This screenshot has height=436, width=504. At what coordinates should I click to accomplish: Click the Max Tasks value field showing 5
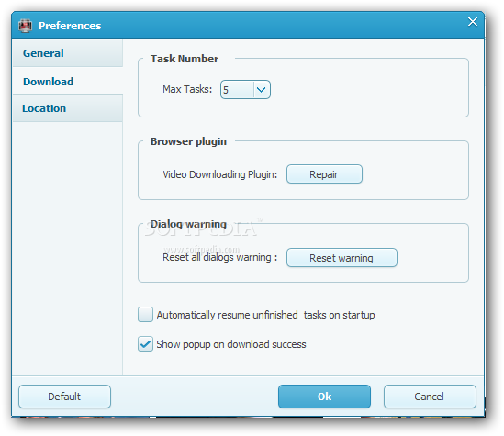coord(237,90)
